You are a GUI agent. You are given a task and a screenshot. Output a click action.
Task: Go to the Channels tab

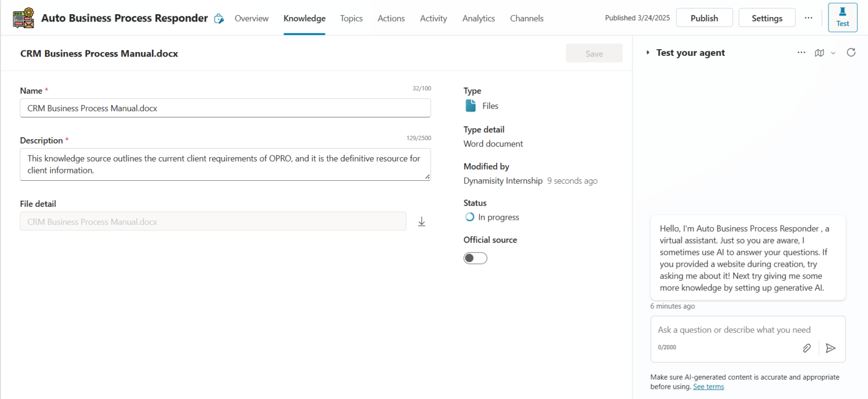point(526,18)
